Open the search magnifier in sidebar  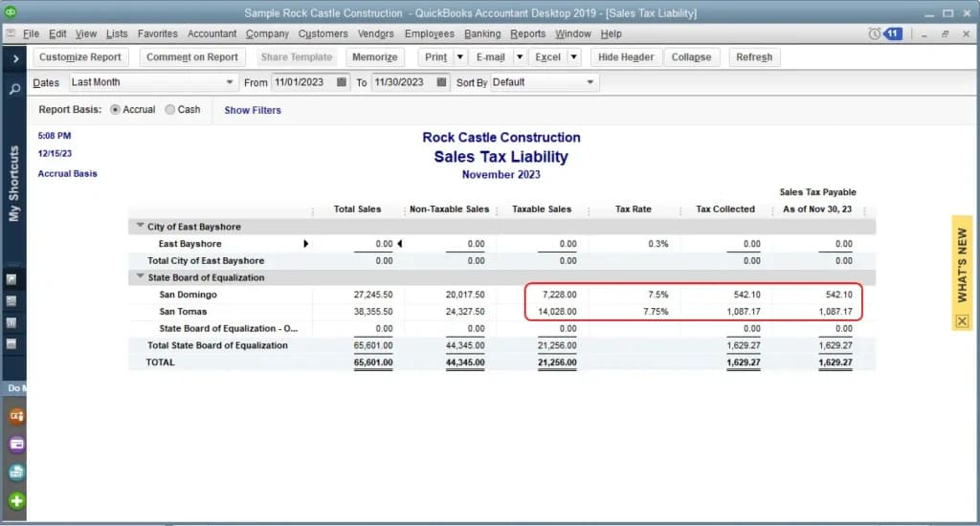(15, 89)
